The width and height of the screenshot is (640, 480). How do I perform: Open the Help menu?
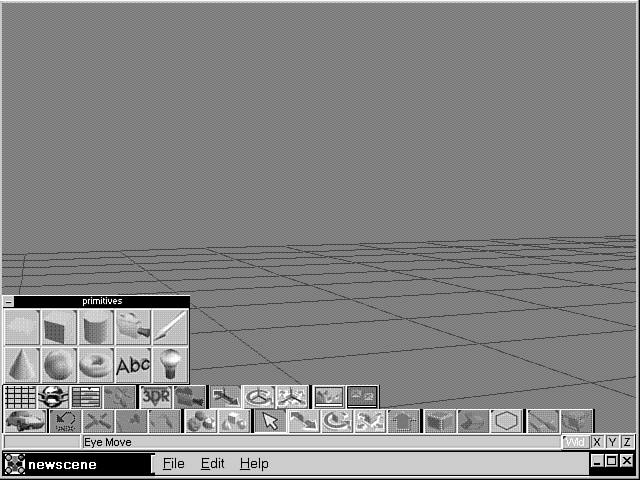254,464
